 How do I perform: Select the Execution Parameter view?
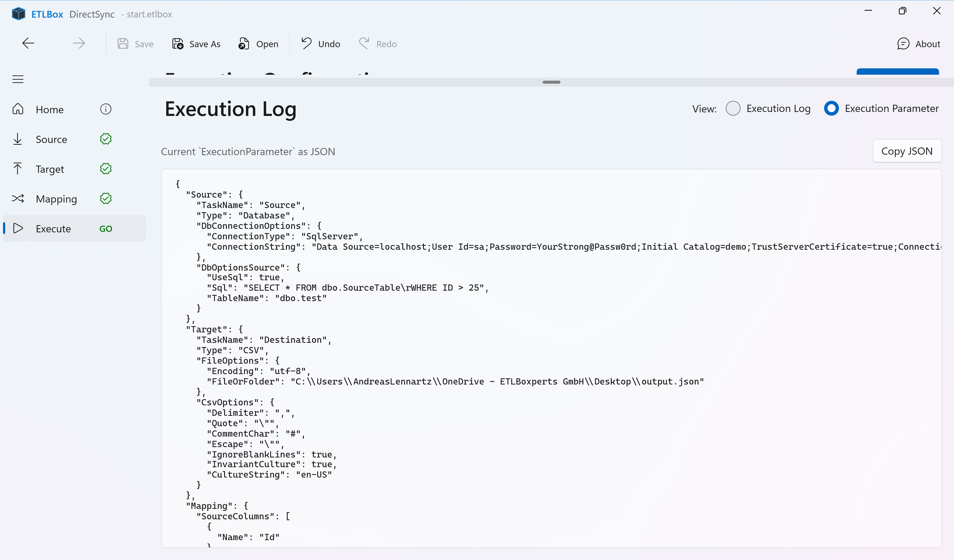(831, 108)
